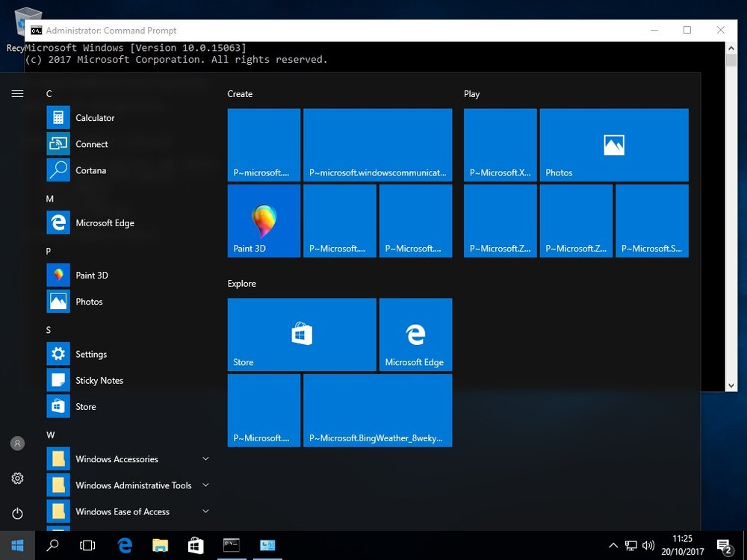This screenshot has width=747, height=560.
Task: Click letter W header in app list
Action: 51,435
